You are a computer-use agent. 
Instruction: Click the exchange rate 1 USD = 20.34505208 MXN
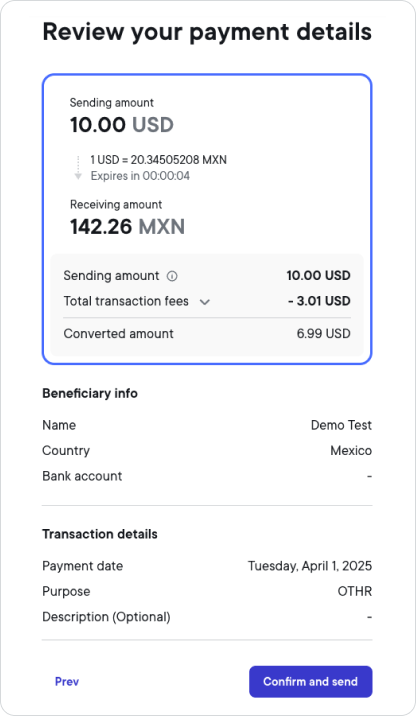coord(158,160)
